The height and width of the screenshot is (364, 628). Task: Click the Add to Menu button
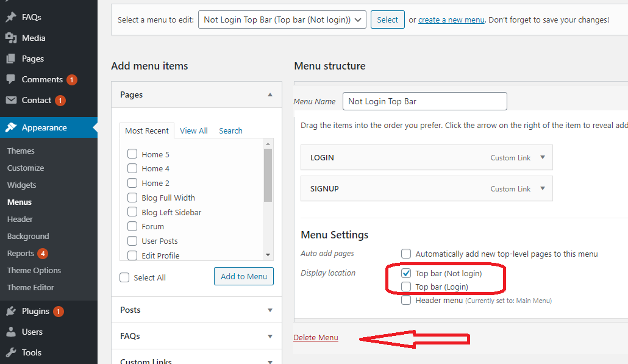click(244, 276)
